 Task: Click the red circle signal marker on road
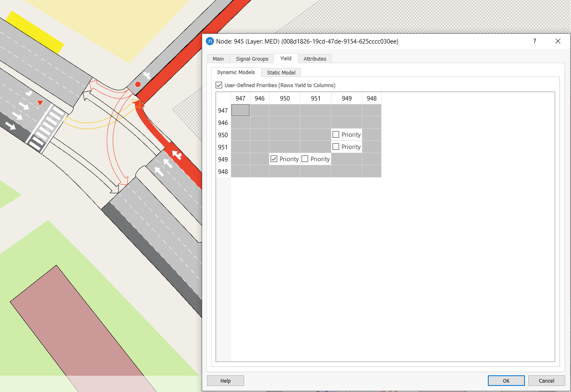pos(138,84)
